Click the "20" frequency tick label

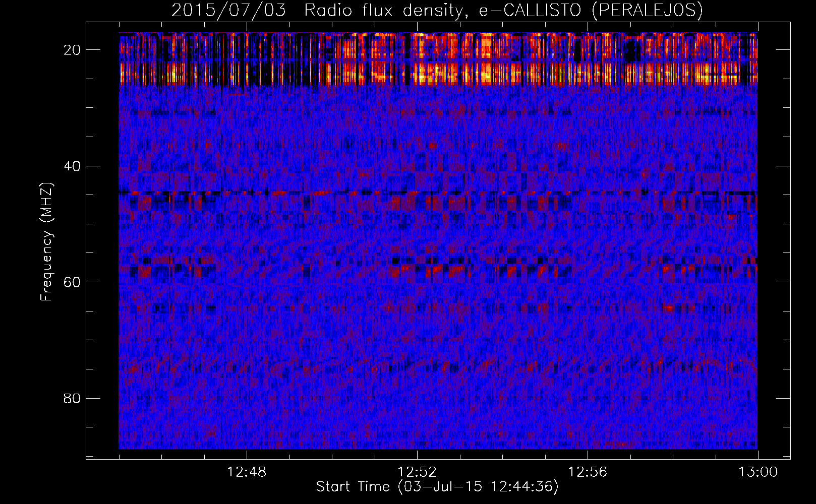coord(73,49)
